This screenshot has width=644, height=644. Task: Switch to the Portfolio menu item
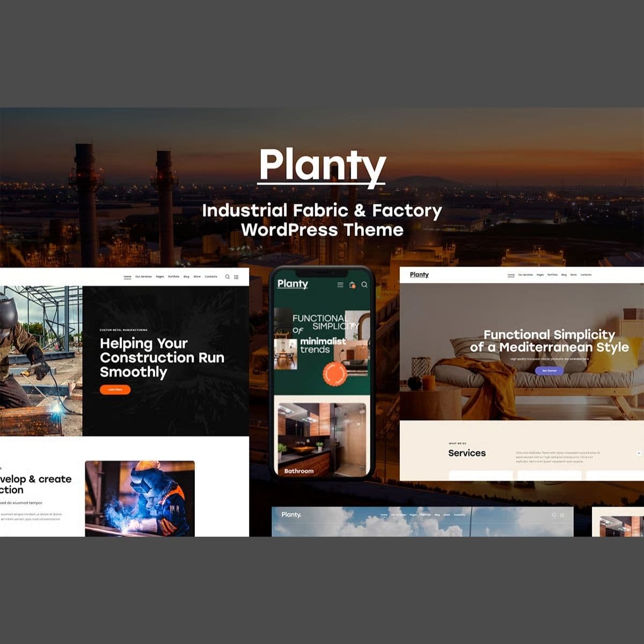[174, 276]
